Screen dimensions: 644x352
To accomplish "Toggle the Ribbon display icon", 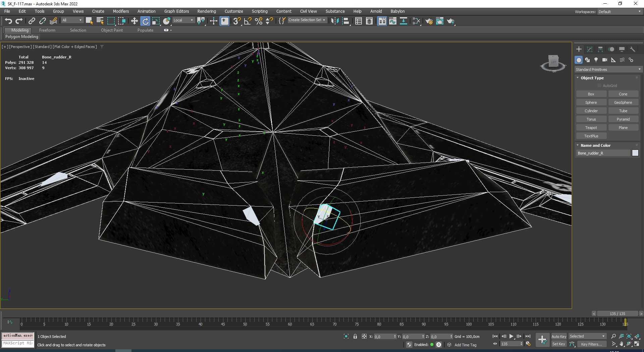I will coord(382,21).
